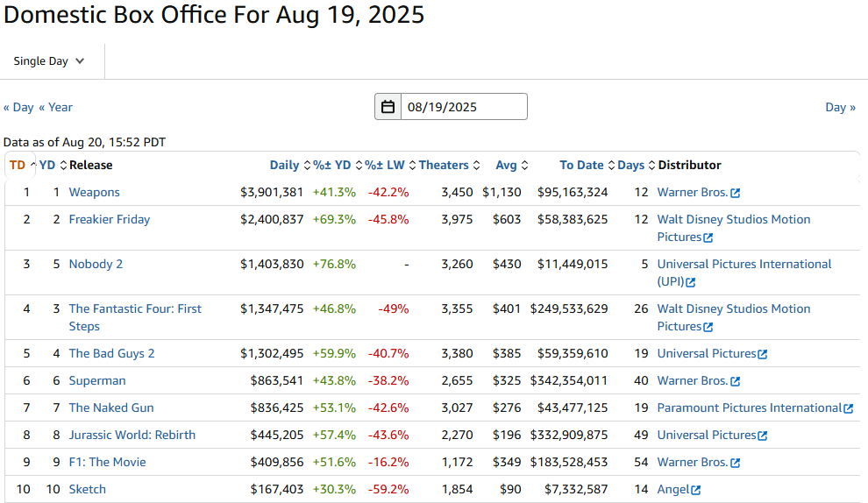Click the Distributor column header

point(689,165)
